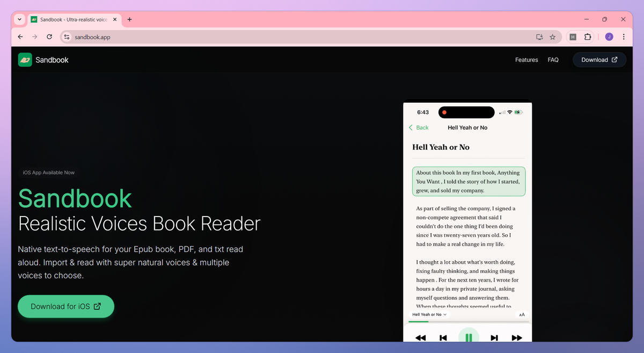The image size is (644, 353).
Task: Click the Sandbook logo icon
Action: coord(25,60)
